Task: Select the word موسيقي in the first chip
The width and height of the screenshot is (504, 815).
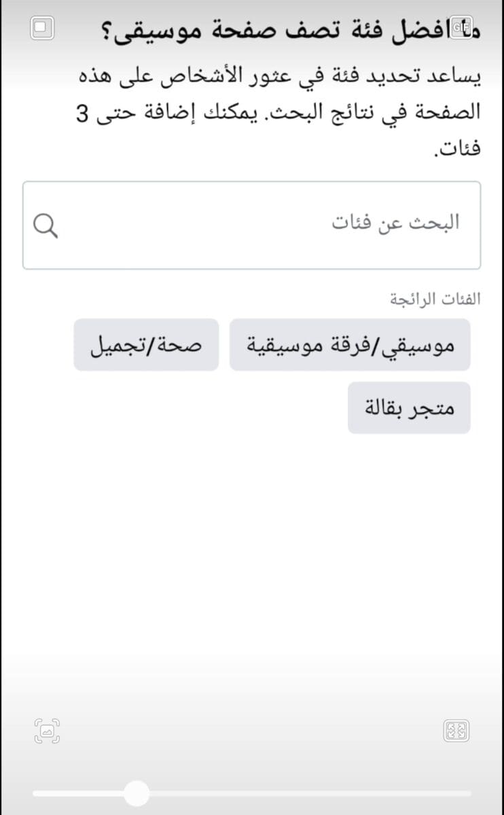Action: (421, 345)
